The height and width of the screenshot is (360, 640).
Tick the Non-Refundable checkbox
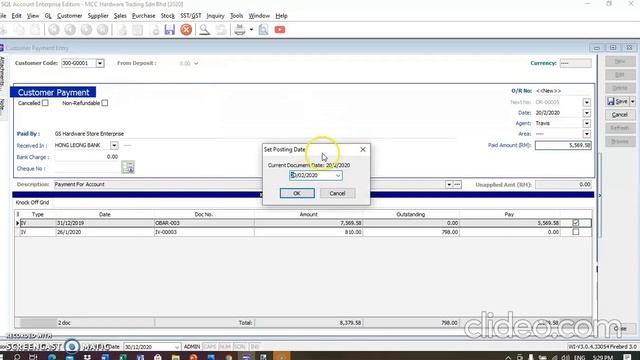(105, 103)
